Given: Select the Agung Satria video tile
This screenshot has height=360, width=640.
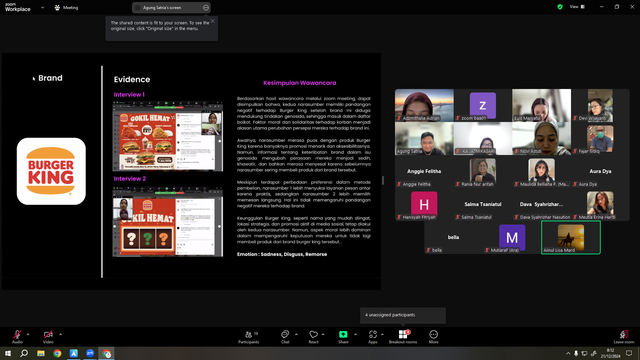Looking at the screenshot, I should point(424,138).
